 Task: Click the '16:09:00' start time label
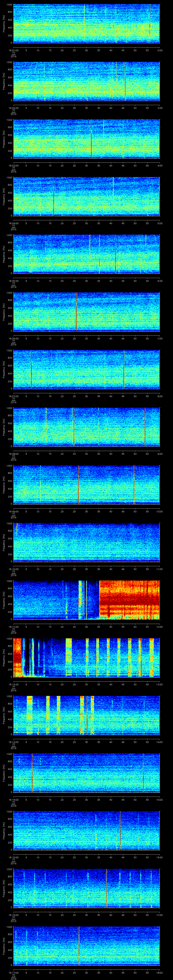click(13, 512)
